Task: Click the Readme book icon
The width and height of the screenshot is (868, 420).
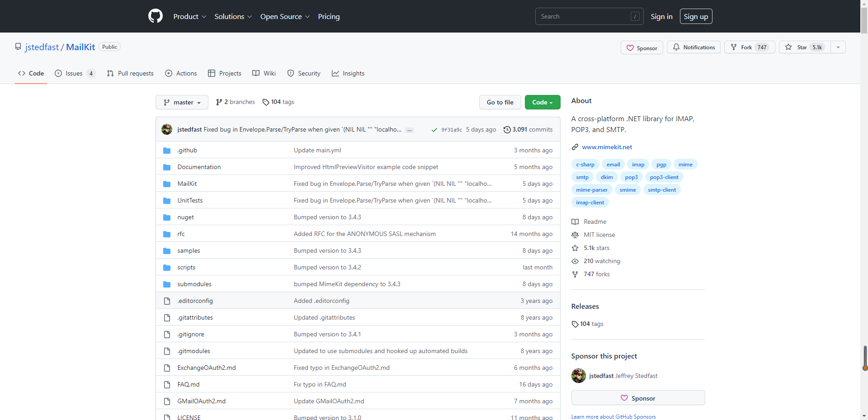Action: pyautogui.click(x=575, y=222)
